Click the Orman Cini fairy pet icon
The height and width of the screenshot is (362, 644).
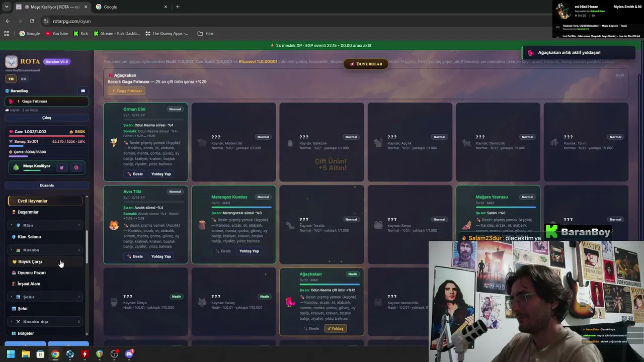coord(114,143)
